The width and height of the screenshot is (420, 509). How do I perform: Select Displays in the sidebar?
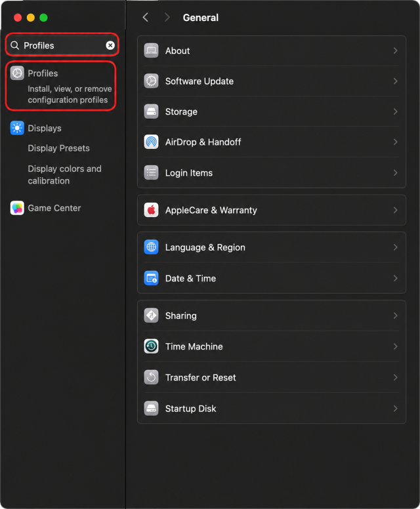[45, 128]
